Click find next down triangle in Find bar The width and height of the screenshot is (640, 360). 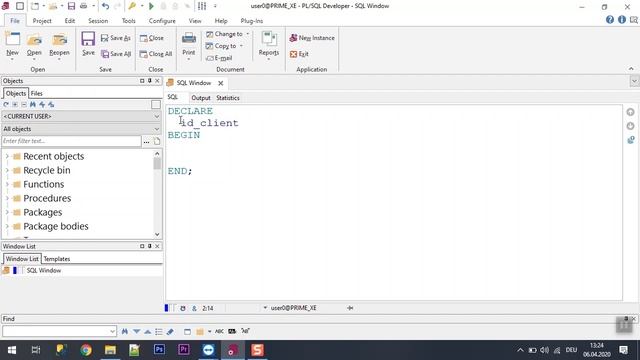tap(136, 331)
